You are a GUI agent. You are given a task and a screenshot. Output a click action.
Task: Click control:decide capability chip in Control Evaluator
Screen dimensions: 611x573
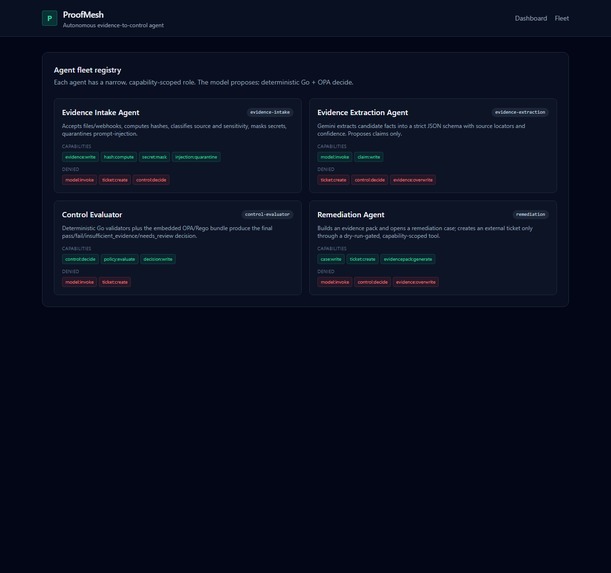(x=80, y=259)
